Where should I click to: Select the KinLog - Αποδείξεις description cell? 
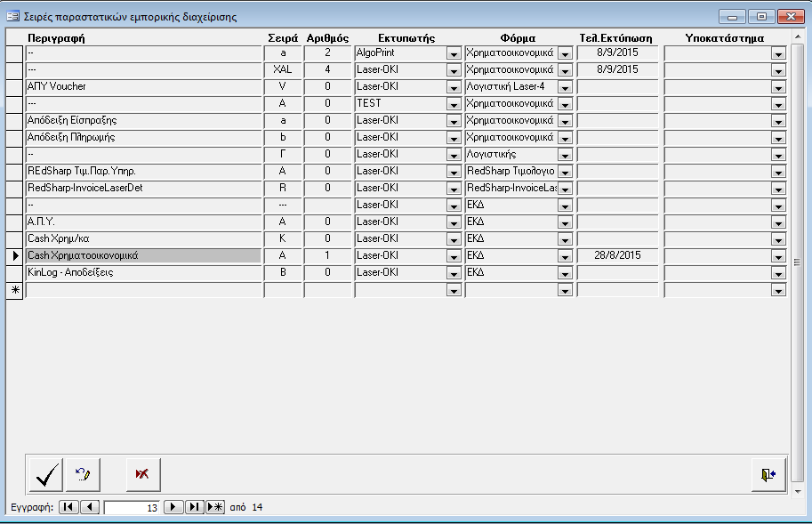[143, 272]
